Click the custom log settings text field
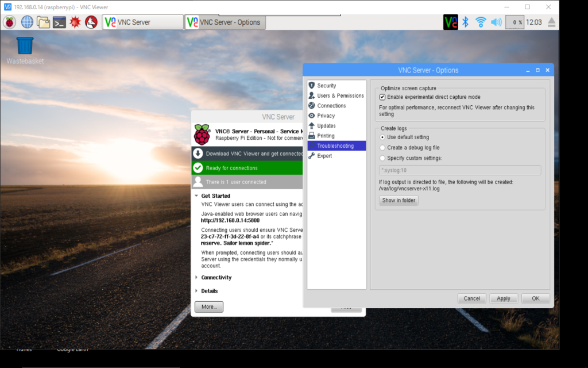This screenshot has height=368, width=588. tap(460, 170)
